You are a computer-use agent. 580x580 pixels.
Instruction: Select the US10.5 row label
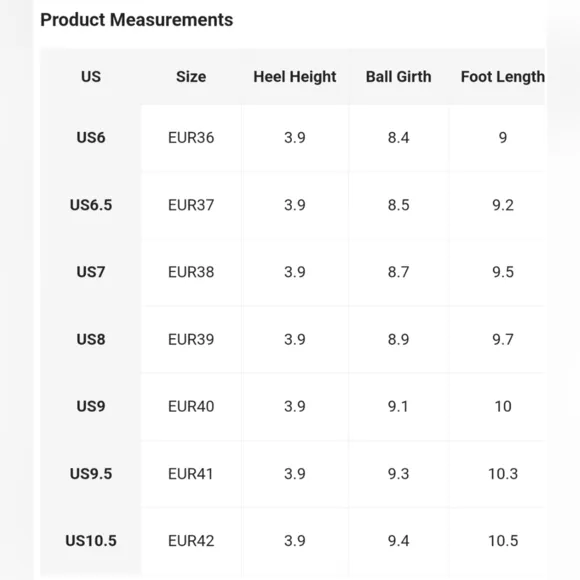click(91, 541)
